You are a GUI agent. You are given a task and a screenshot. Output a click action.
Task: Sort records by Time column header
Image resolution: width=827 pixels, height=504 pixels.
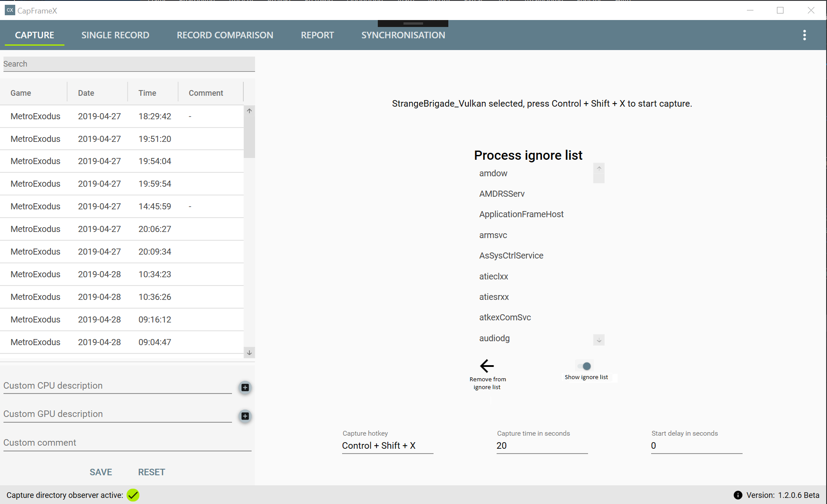pos(153,93)
